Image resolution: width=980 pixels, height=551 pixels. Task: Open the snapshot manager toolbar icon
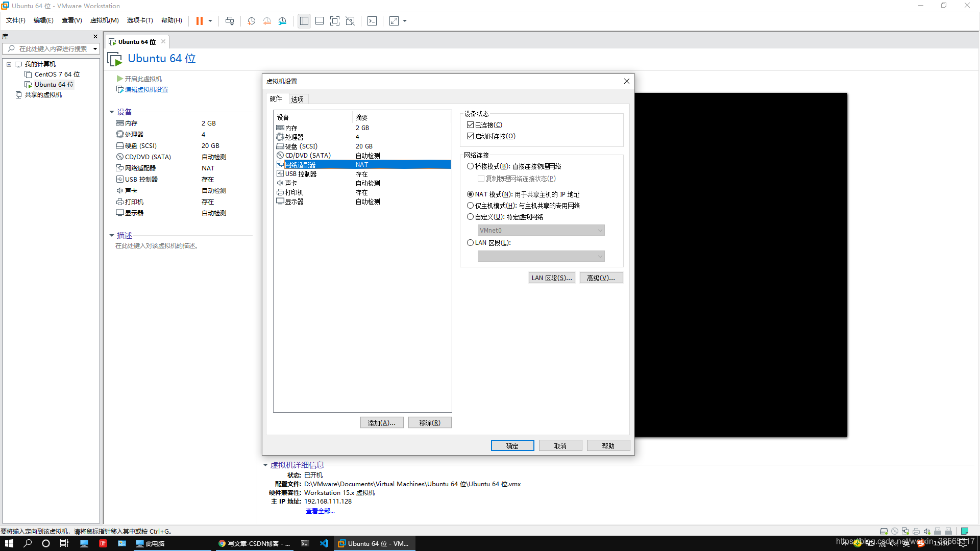282,21
